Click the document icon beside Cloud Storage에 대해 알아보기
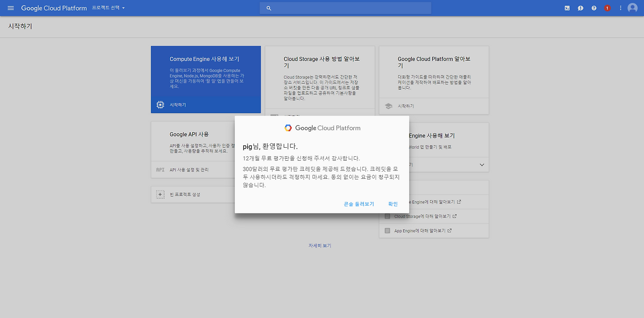This screenshot has width=644, height=318. coord(387,216)
